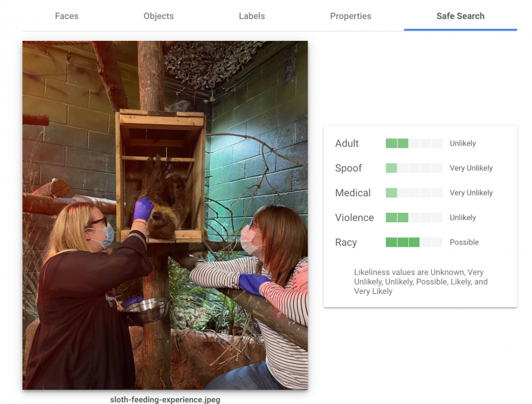The height and width of the screenshot is (404, 532).
Task: Click the 'Violence' category label
Action: pos(354,217)
